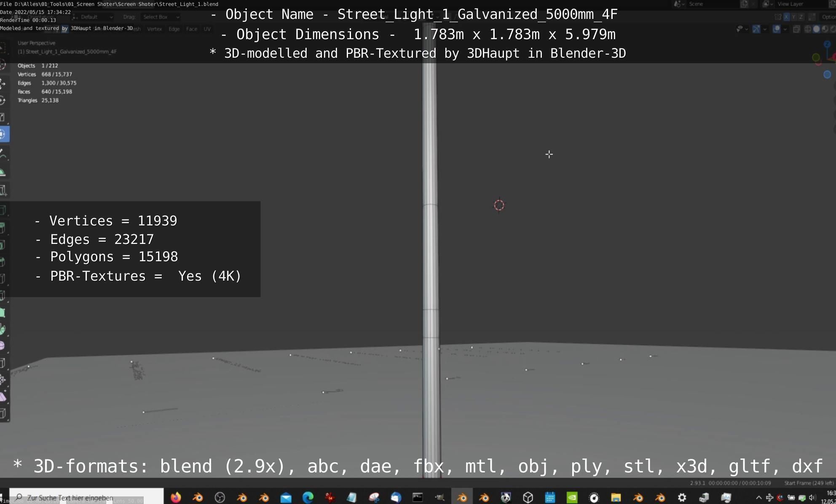Toggle Y axis mirror button
The image size is (836, 504).
pos(793,17)
